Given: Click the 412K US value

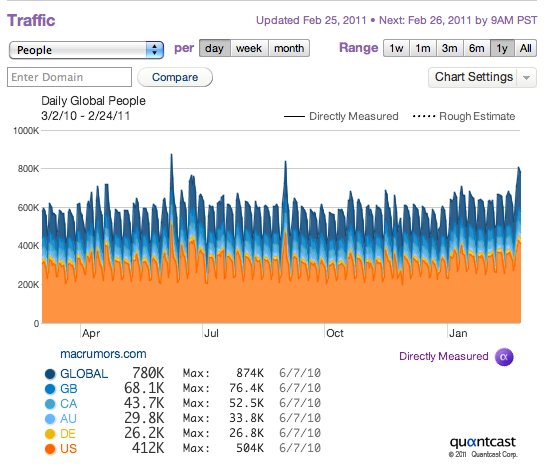Looking at the screenshot, I should (148, 448).
